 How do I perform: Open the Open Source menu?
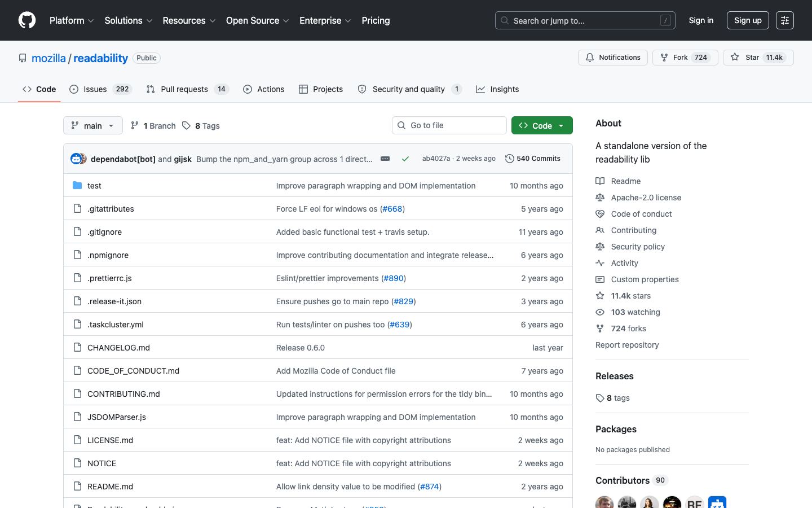258,20
